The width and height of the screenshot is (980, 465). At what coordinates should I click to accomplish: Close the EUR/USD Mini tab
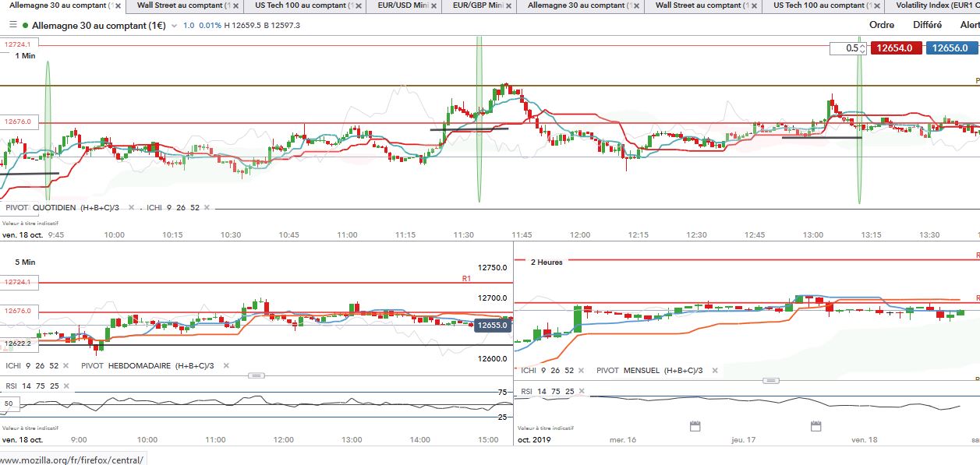[433, 5]
